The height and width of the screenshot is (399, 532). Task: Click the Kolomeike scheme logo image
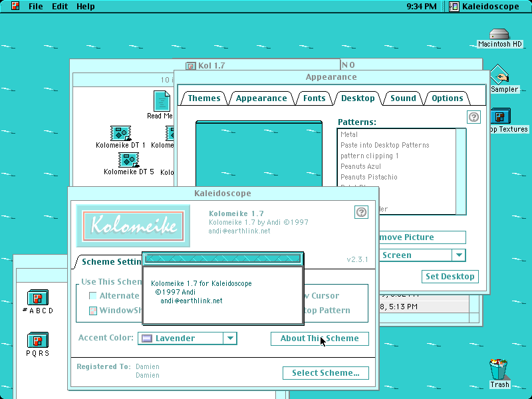[133, 225]
